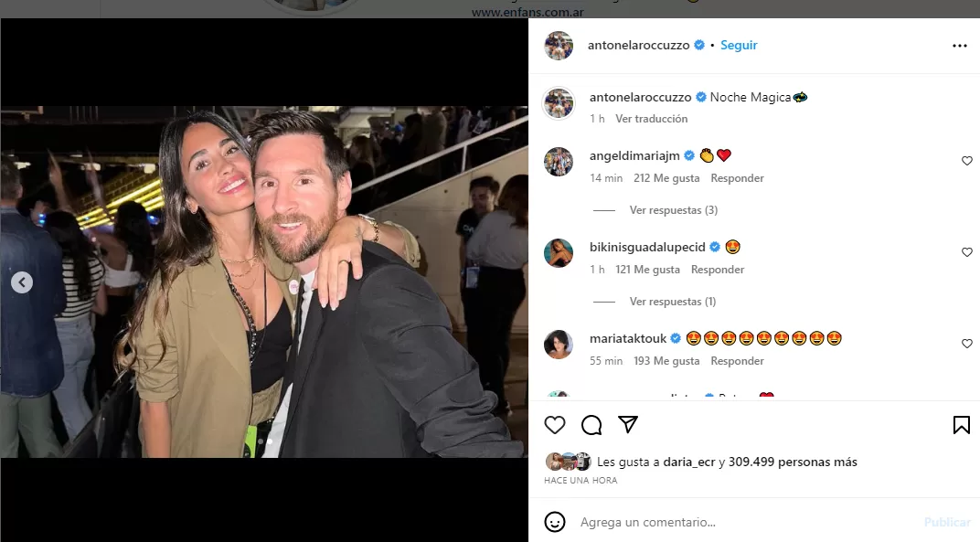Like bikinisguadalupecid's comment heart

tap(967, 252)
